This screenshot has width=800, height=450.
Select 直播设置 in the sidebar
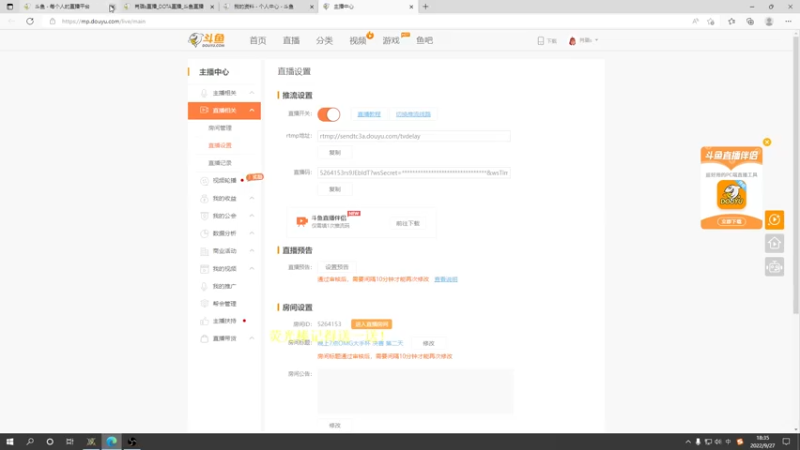[220, 145]
